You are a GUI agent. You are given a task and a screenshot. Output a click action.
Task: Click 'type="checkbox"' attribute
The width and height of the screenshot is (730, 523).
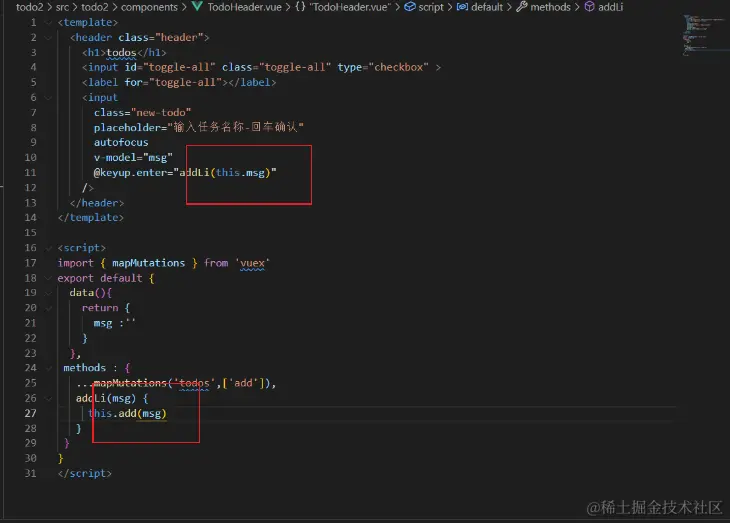383,68
